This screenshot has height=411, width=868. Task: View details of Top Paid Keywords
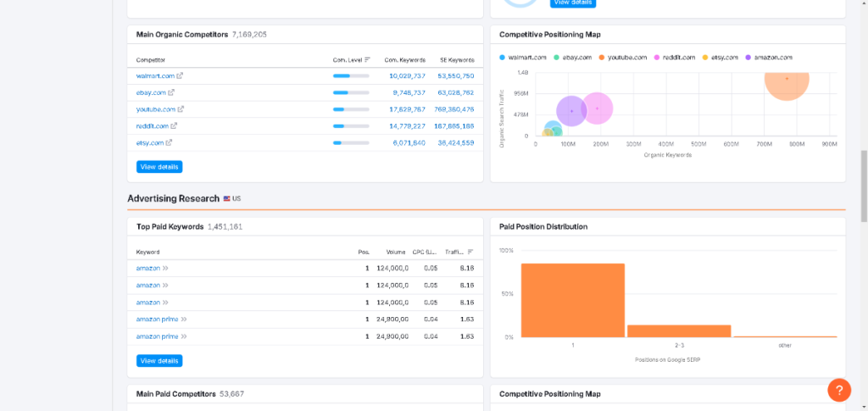[x=159, y=361]
